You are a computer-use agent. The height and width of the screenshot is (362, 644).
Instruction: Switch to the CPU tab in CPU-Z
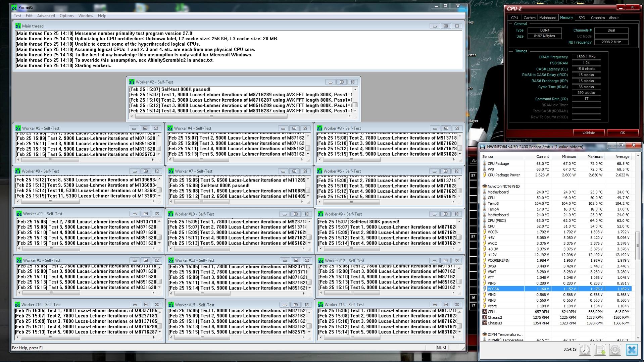pyautogui.click(x=514, y=18)
